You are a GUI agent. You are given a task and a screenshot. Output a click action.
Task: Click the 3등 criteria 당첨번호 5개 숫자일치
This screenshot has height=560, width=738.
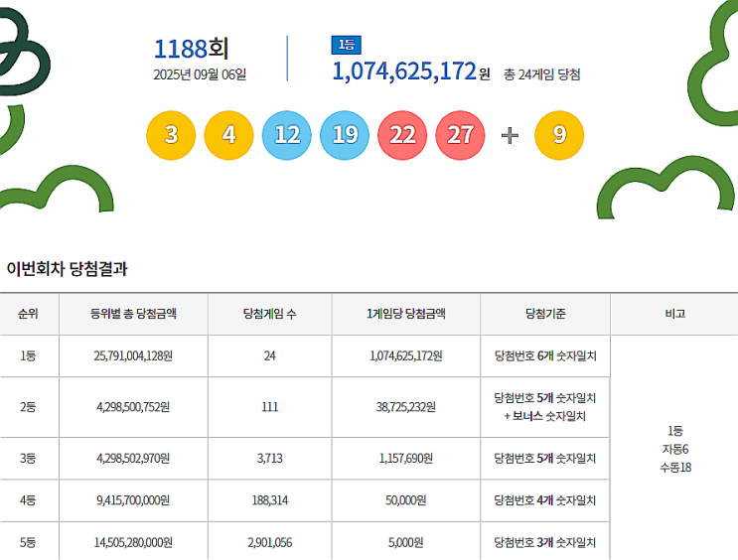pyautogui.click(x=545, y=458)
